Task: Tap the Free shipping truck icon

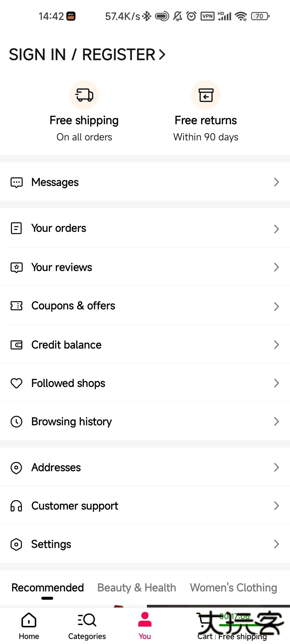Action: 84,95
